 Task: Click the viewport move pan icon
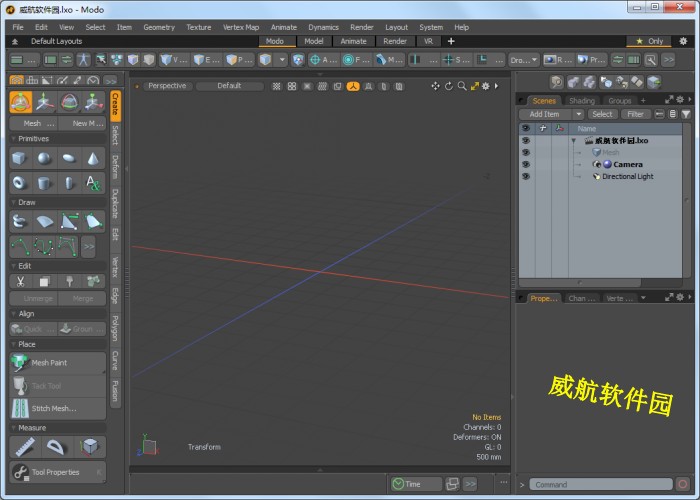click(x=435, y=86)
